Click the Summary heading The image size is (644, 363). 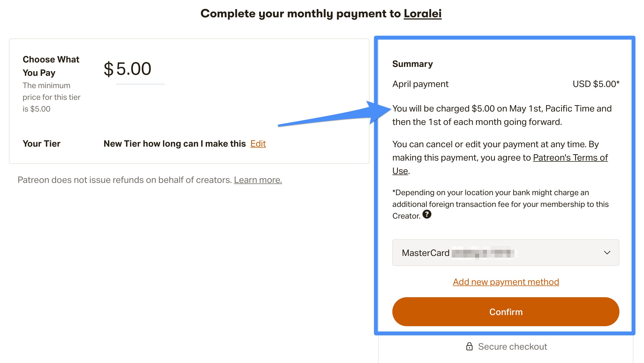[x=412, y=64]
